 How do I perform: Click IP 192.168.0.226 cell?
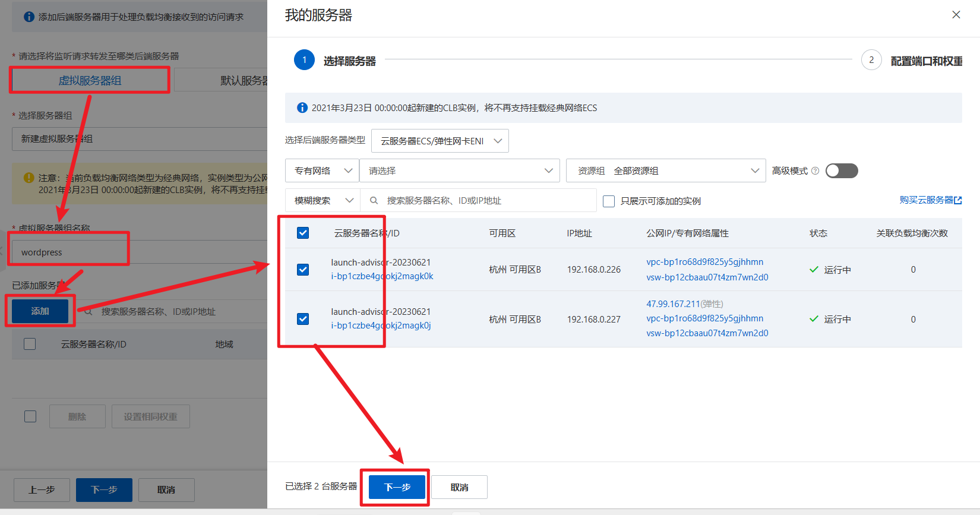coord(594,270)
